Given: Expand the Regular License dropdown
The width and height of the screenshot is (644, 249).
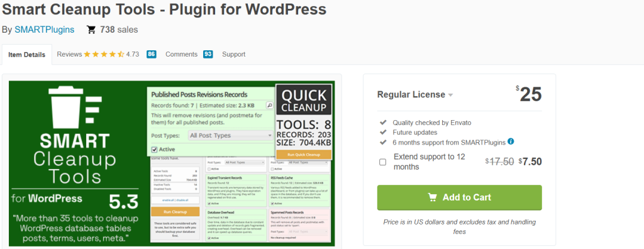Looking at the screenshot, I should (415, 94).
